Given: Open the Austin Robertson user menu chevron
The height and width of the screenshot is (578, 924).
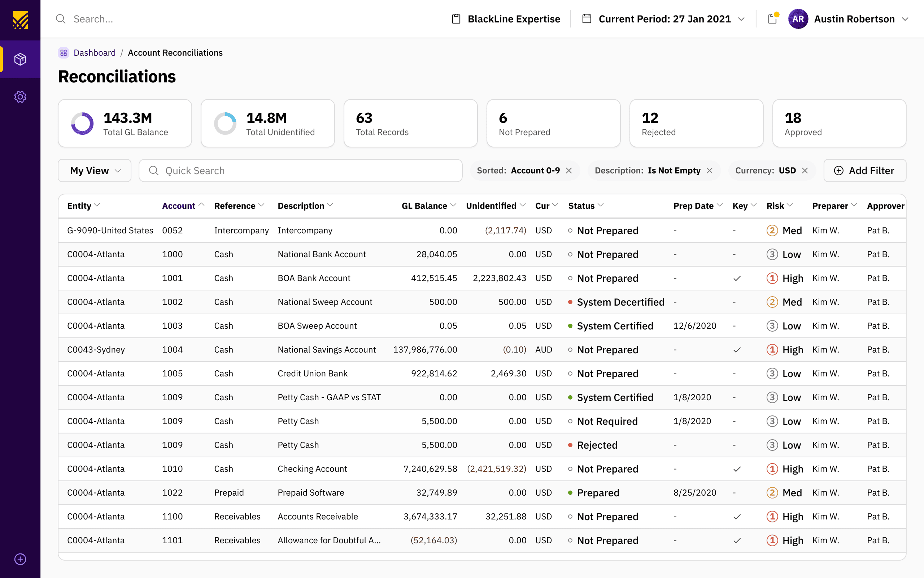Looking at the screenshot, I should pyautogui.click(x=905, y=19).
